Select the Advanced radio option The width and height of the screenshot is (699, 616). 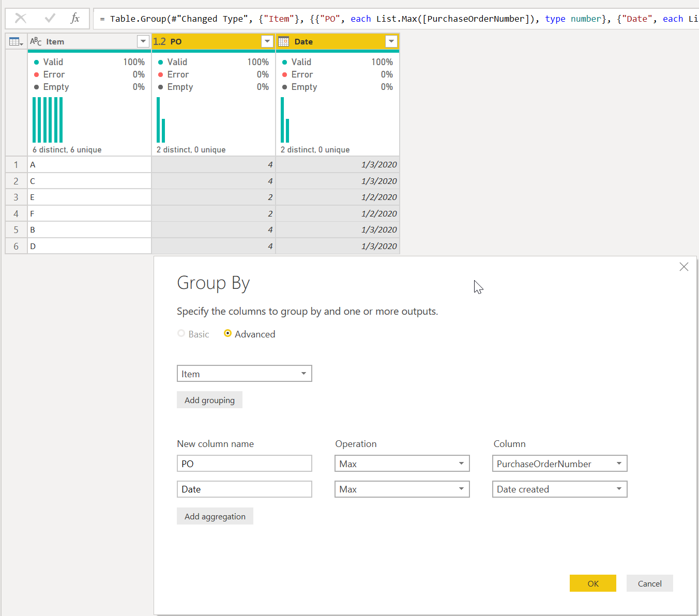coord(227,334)
